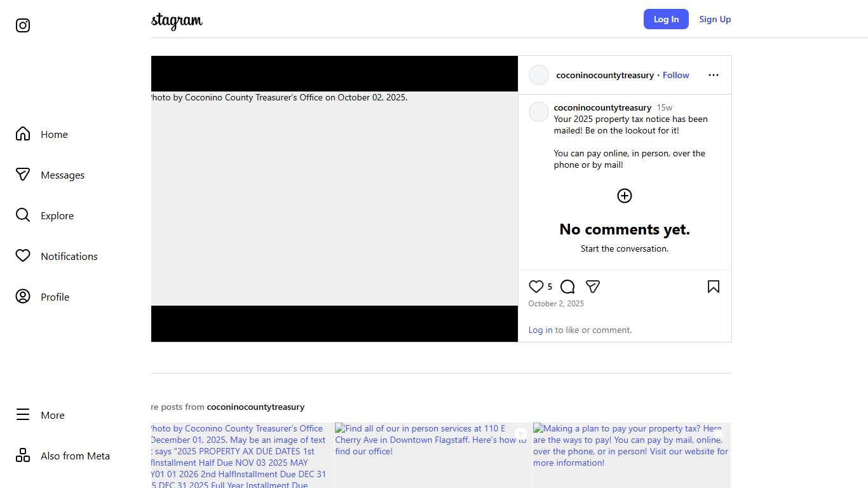Click the Instagram camera logo icon
Screen dimensions: 868x488
pyautogui.click(x=23, y=25)
